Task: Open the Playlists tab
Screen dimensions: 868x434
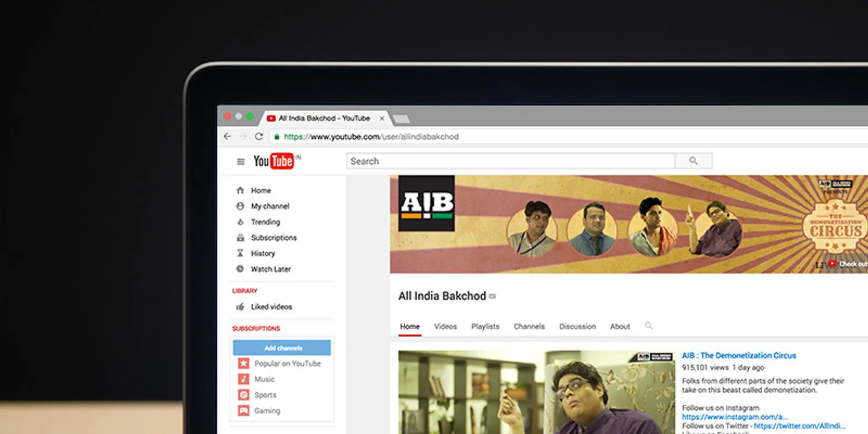Action: pyautogui.click(x=485, y=326)
